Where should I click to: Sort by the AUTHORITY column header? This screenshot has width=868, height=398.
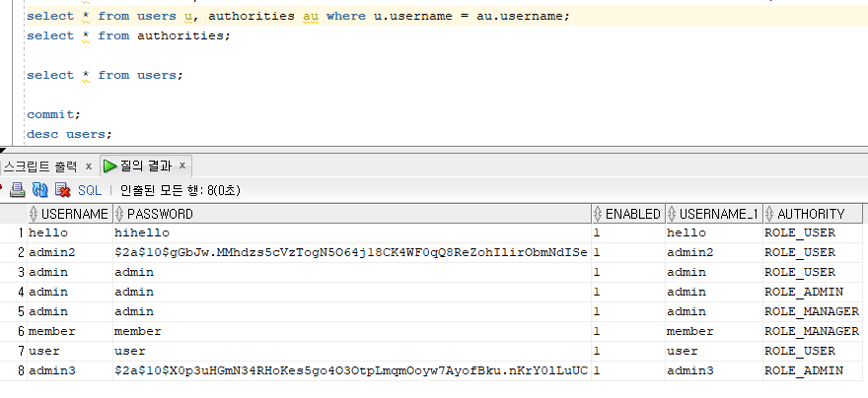pos(813,214)
